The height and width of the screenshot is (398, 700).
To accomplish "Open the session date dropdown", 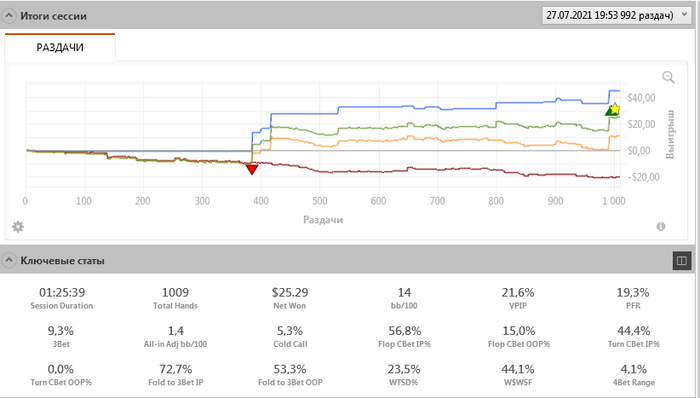I will point(616,15).
